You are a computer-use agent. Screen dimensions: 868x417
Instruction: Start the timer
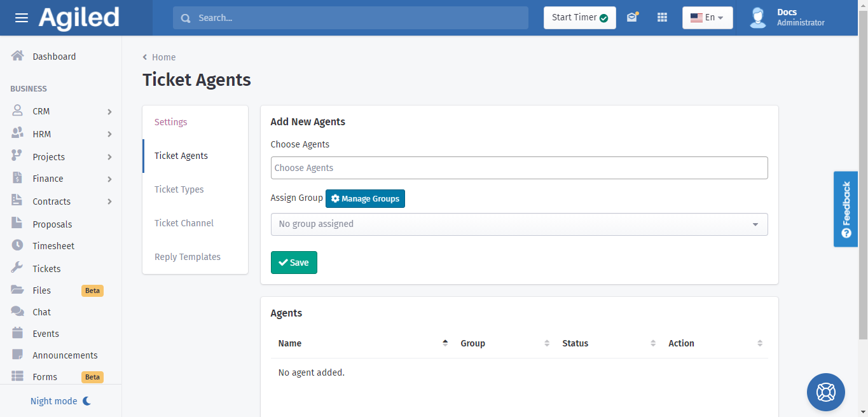click(x=579, y=18)
